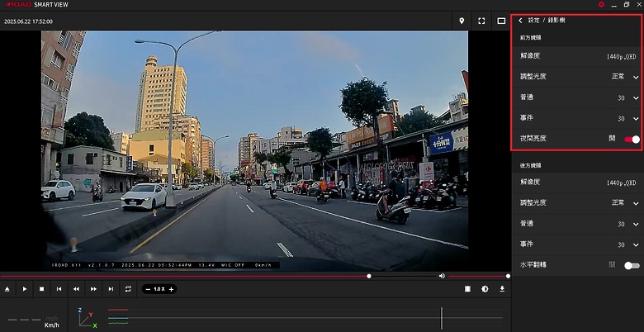This screenshot has height=332, width=644.
Task: Open the clipboard/file list icon
Action: coord(467,289)
